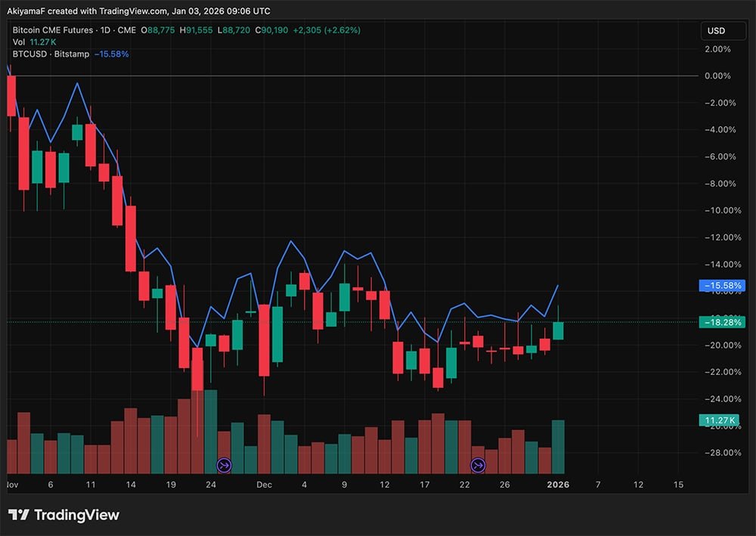756x536 pixels.
Task: Click the blue −15.58% price badge
Action: tap(721, 284)
